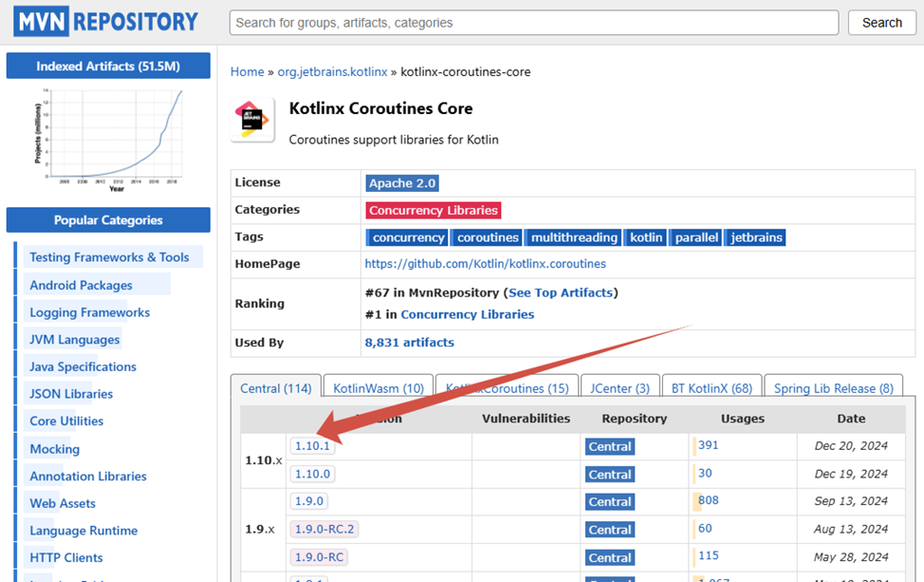The height and width of the screenshot is (582, 924).
Task: Click the Kotlinx Coroutines Core JetBrains logo
Action: pos(252,120)
